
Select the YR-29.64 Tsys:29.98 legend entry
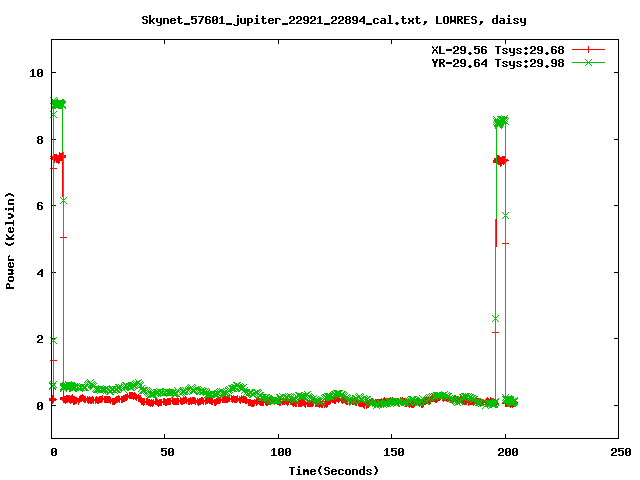pos(498,63)
